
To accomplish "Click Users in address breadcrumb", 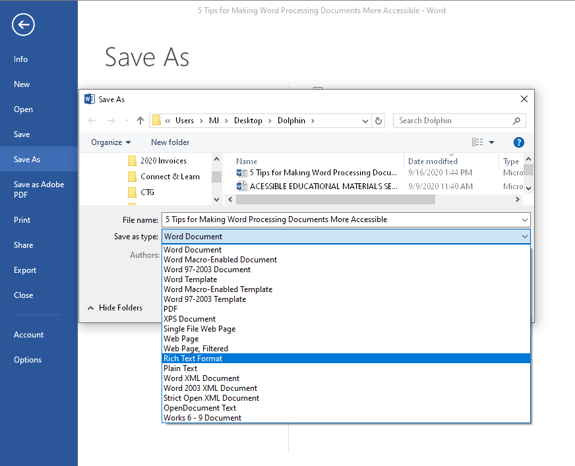I will click(184, 121).
